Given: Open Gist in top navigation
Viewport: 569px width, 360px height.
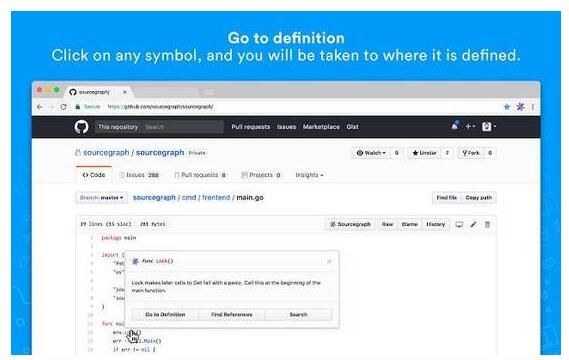Looking at the screenshot, I should (x=352, y=127).
